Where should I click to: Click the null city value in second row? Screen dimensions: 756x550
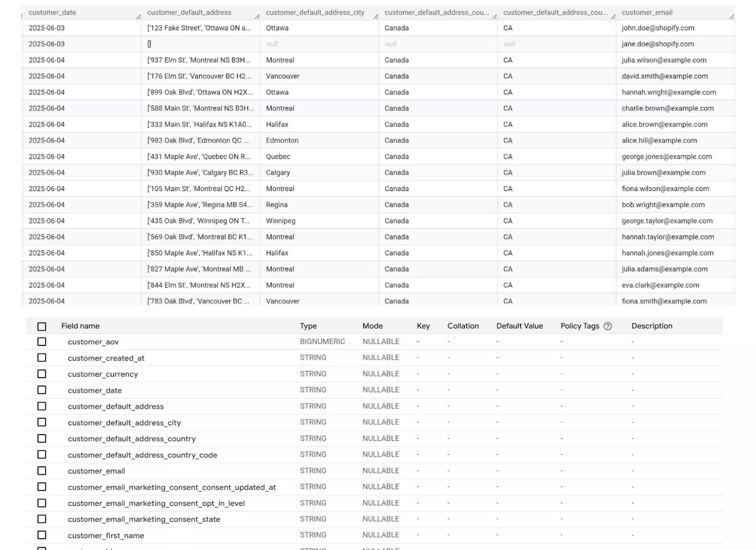tap(272, 44)
